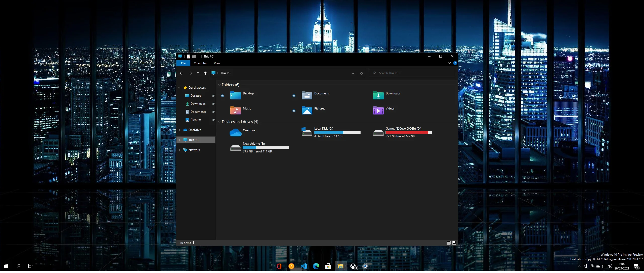Collapse the Folders (6) group
This screenshot has width=644, height=273.
[x=219, y=85]
